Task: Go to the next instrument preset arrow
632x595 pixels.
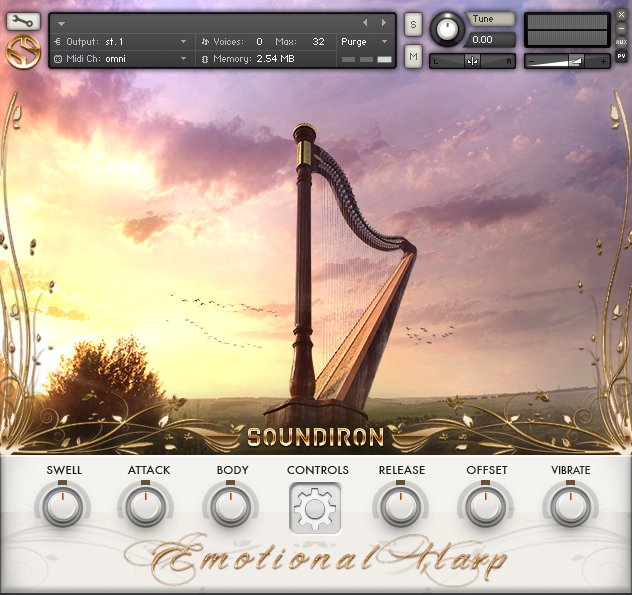Action: point(384,23)
